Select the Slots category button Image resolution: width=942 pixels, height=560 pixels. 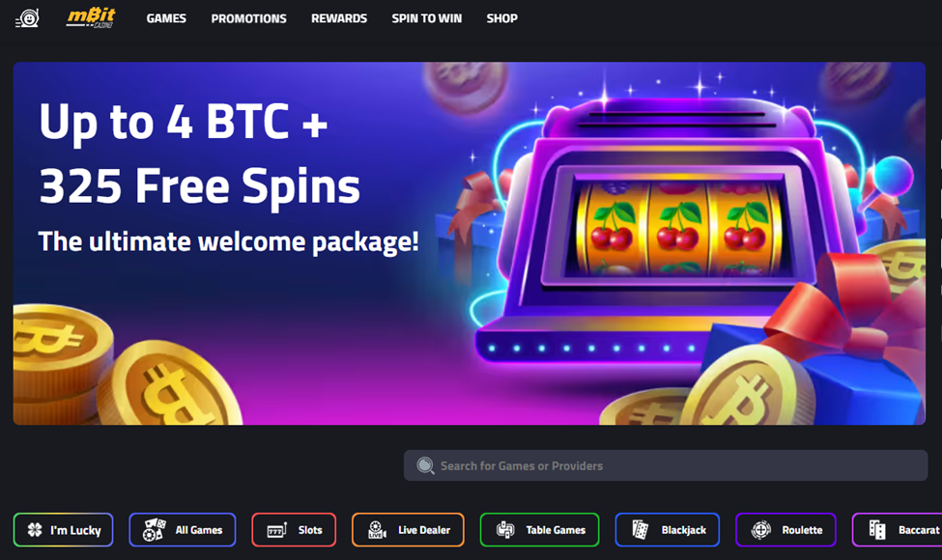[294, 529]
